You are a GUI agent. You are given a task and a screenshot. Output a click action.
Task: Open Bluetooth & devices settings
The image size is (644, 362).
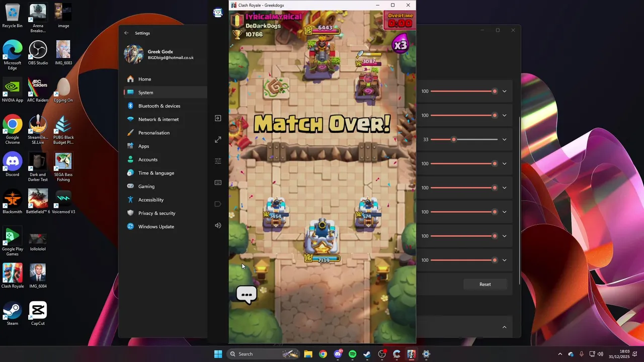pyautogui.click(x=165, y=106)
